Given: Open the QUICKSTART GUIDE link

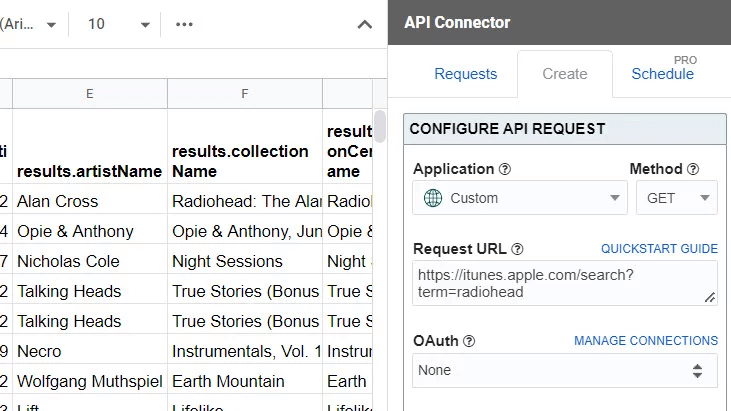Looking at the screenshot, I should 659,249.
